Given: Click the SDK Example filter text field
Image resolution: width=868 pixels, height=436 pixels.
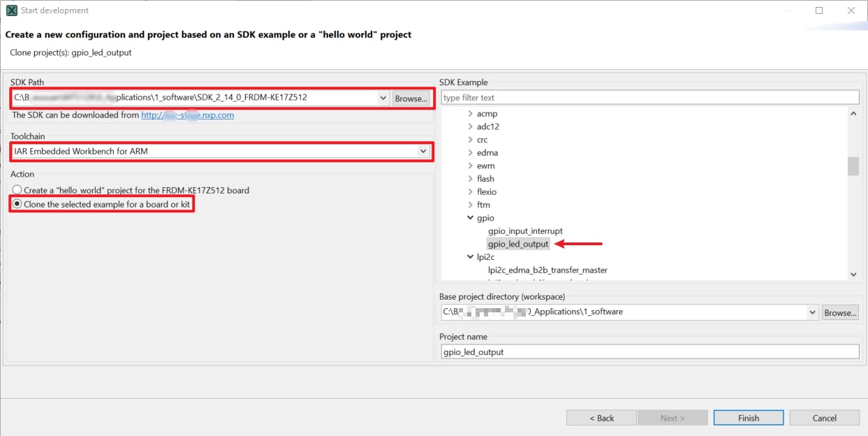Looking at the screenshot, I should click(x=649, y=98).
